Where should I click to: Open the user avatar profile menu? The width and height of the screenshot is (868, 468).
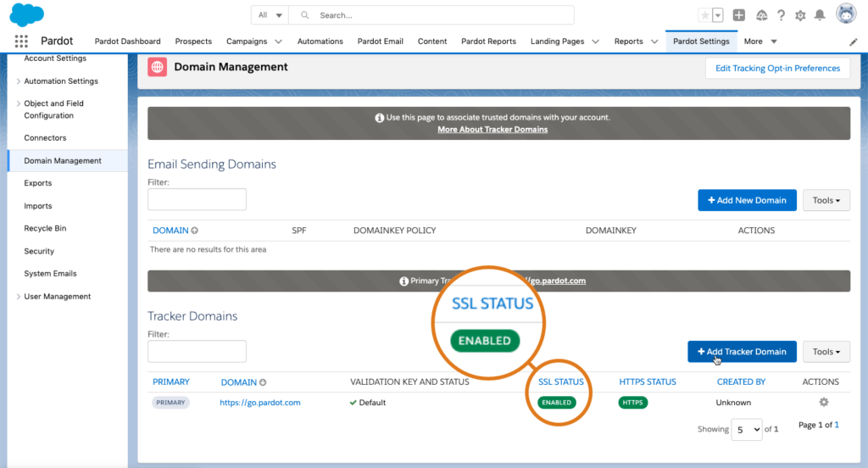tap(846, 14)
